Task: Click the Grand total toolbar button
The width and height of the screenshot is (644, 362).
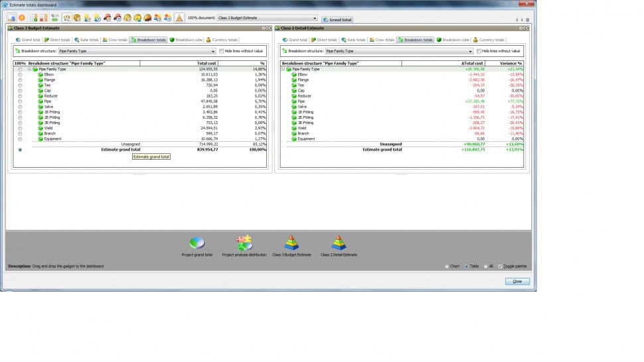Action: pyautogui.click(x=337, y=20)
